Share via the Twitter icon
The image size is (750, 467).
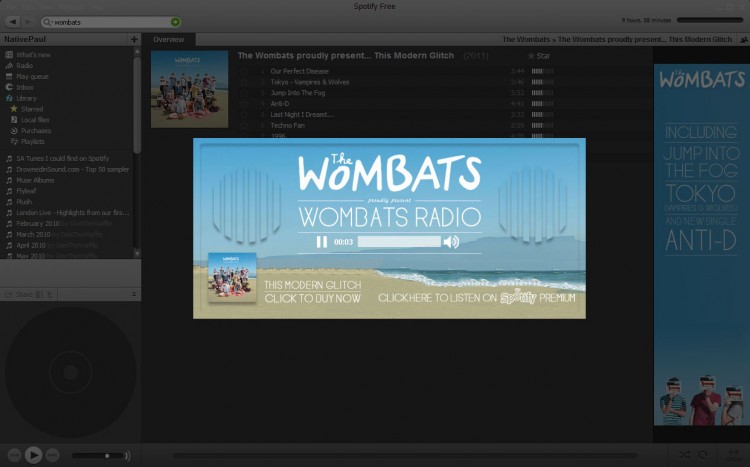[x=50, y=295]
